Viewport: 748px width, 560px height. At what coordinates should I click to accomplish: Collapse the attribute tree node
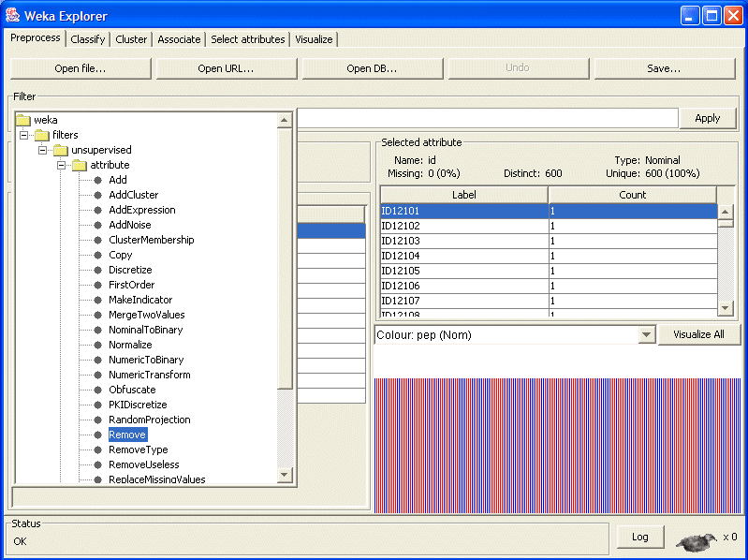[61, 165]
